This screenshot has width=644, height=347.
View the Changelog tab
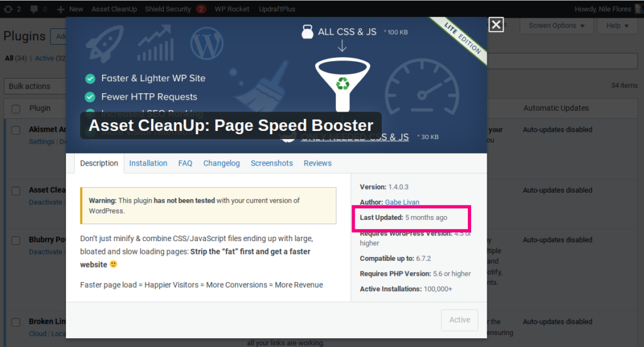coord(221,163)
